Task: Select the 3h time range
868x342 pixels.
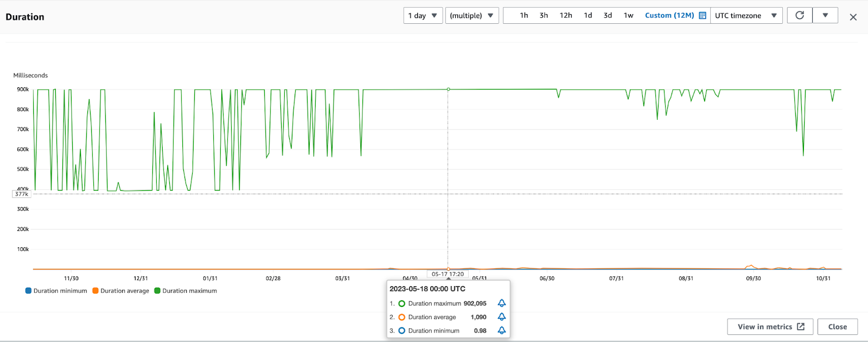Action: [544, 15]
